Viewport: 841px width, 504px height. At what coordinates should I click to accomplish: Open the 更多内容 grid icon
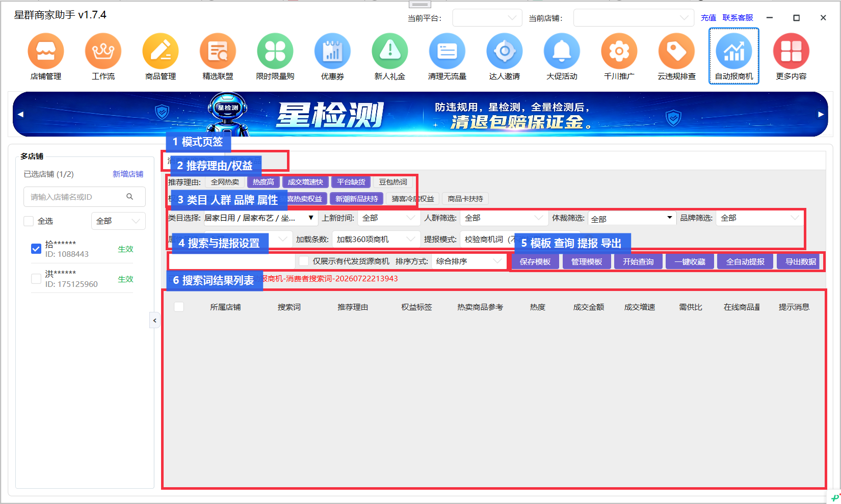tap(791, 51)
